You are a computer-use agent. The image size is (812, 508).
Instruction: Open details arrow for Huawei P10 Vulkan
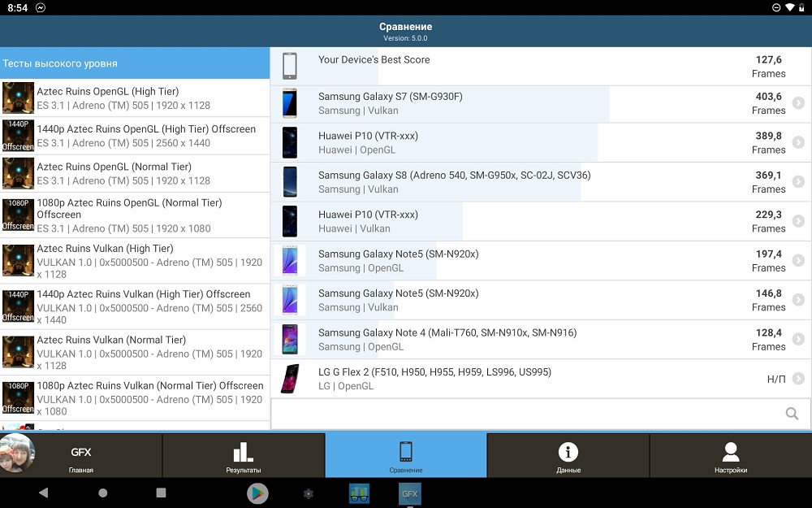(x=798, y=221)
